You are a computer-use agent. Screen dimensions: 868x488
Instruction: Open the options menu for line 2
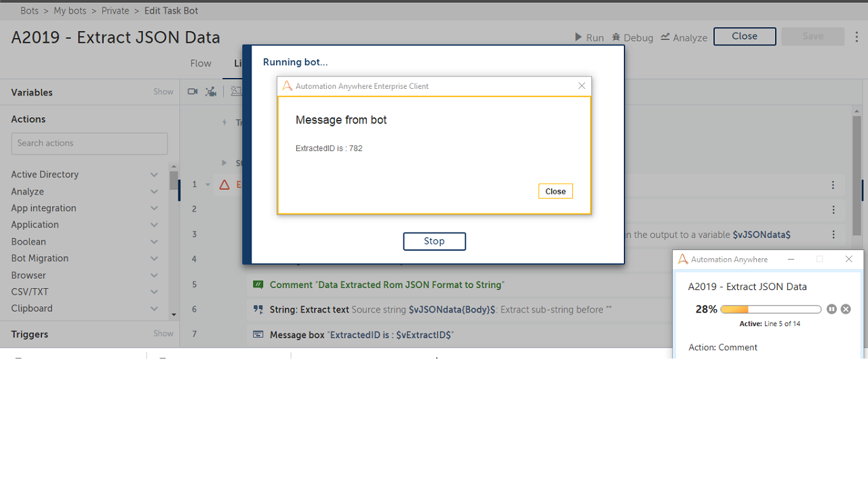coord(833,210)
